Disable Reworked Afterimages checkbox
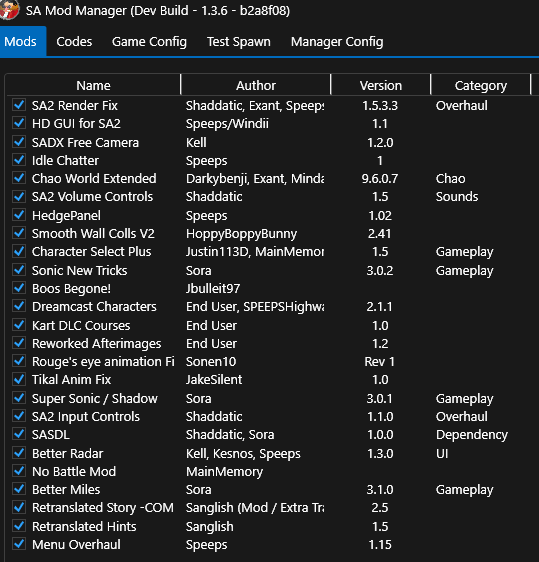The width and height of the screenshot is (539, 562). pyautogui.click(x=19, y=343)
